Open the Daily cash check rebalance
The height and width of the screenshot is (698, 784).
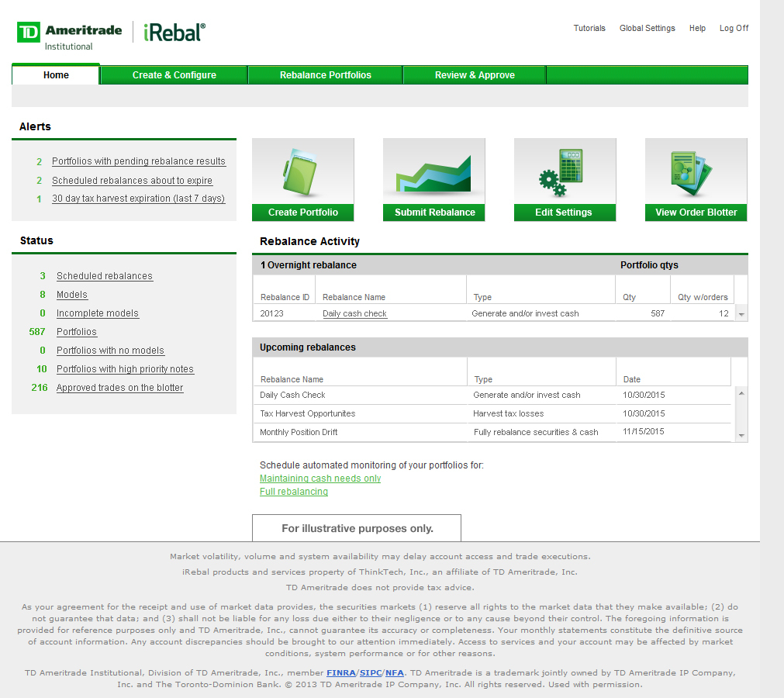click(354, 313)
